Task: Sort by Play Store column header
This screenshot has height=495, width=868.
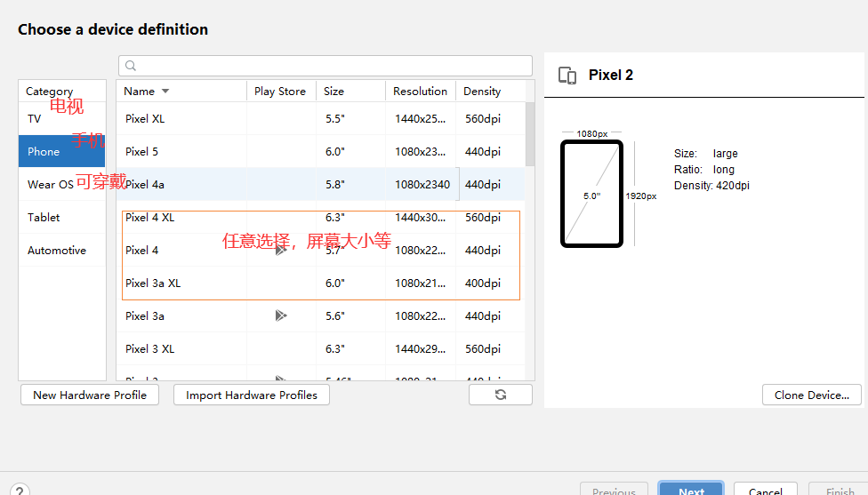Action: (281, 92)
